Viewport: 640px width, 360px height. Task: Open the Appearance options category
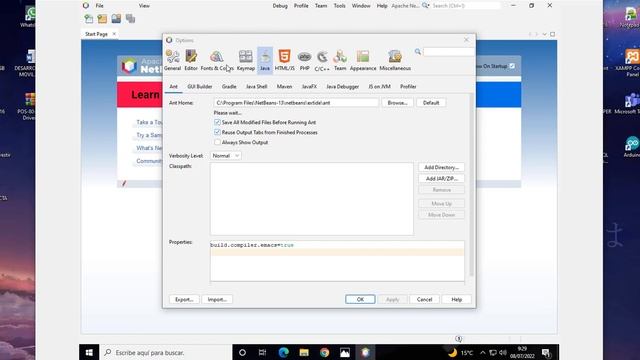coord(363,60)
